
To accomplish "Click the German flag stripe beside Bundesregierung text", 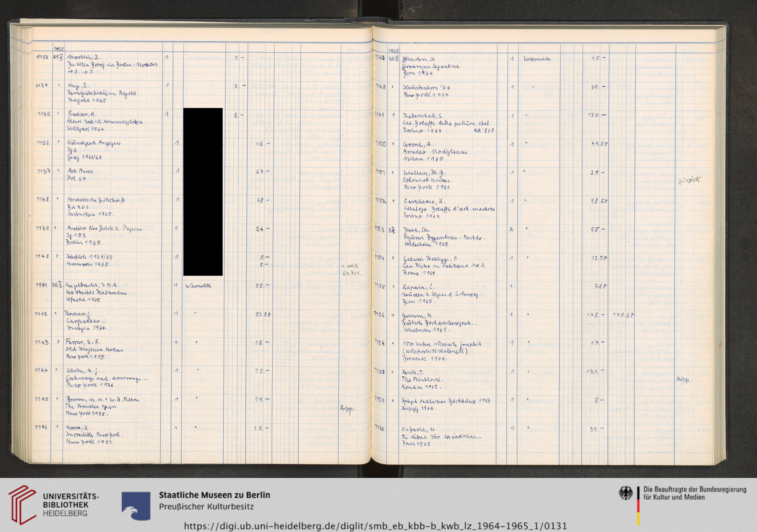I will pyautogui.click(x=638, y=505).
